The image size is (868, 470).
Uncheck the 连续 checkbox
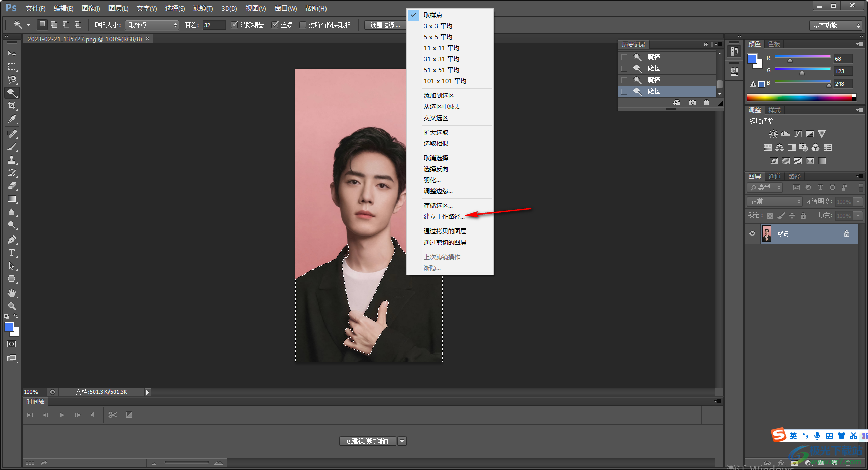[x=275, y=24]
